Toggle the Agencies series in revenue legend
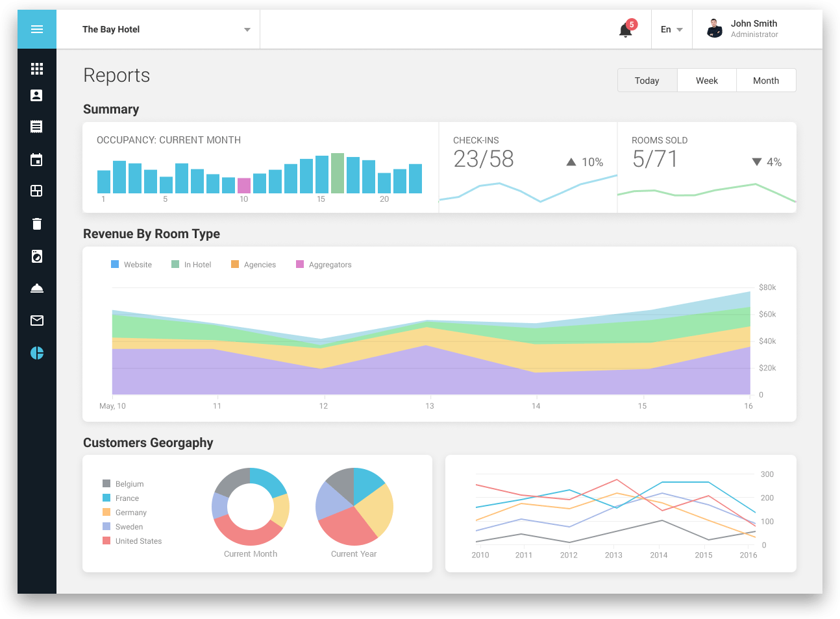The height and width of the screenshot is (619, 840). pyautogui.click(x=253, y=264)
